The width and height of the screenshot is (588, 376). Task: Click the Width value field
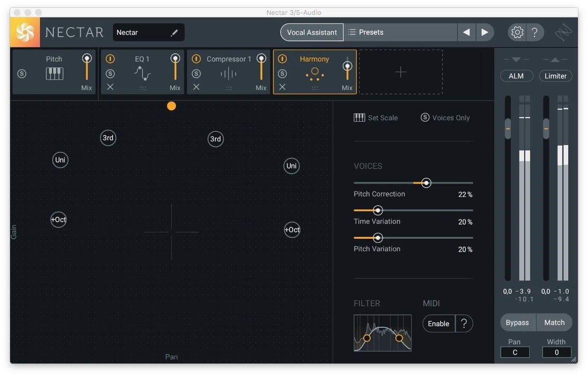557,352
